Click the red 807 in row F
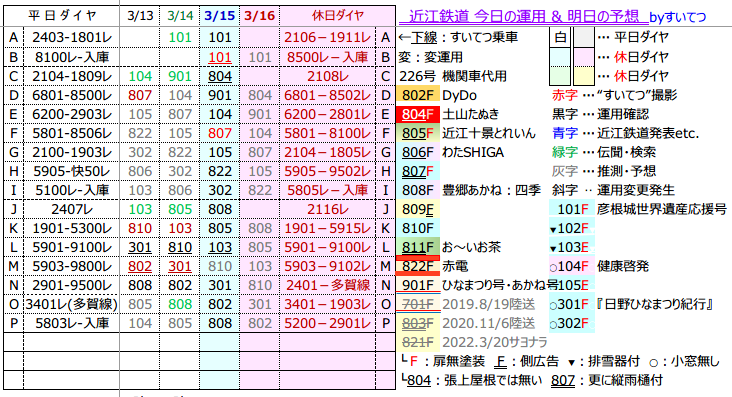 220,134
